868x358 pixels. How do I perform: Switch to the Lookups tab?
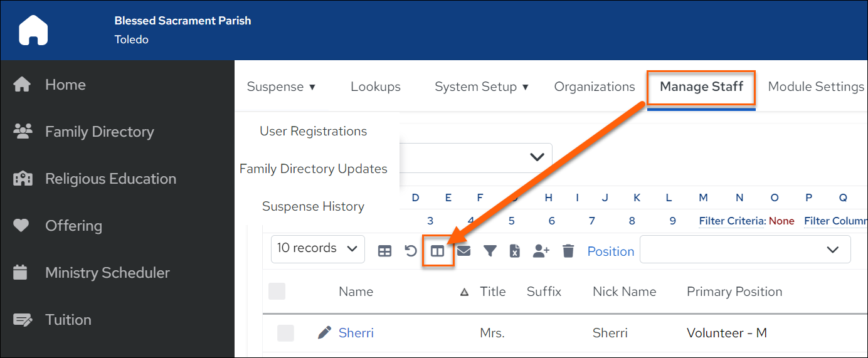pyautogui.click(x=376, y=87)
